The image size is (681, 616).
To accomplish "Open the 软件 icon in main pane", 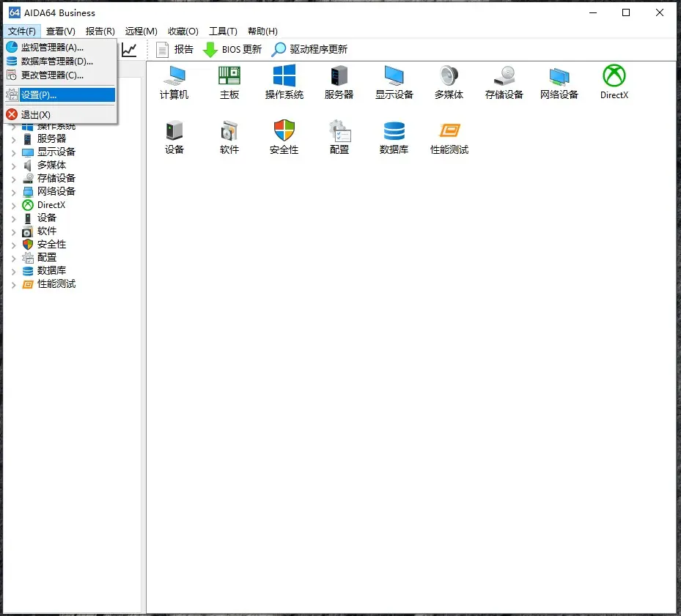I will [x=229, y=137].
